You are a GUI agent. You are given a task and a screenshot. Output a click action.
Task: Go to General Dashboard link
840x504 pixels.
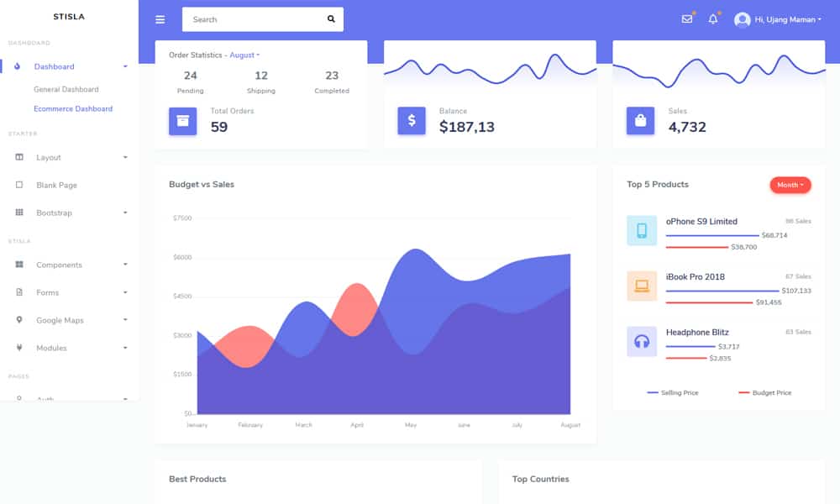pyautogui.click(x=66, y=89)
